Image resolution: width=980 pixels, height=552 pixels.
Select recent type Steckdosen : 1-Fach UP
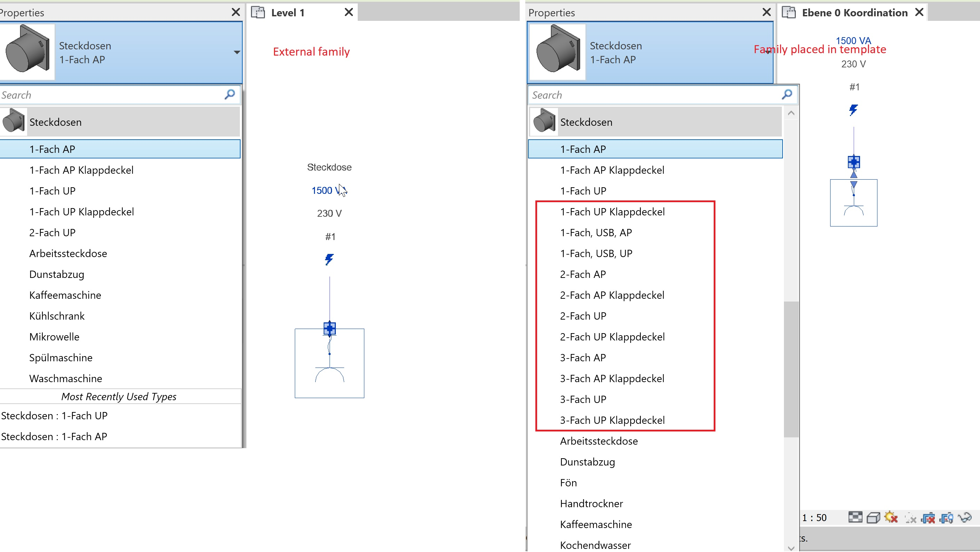(x=54, y=415)
